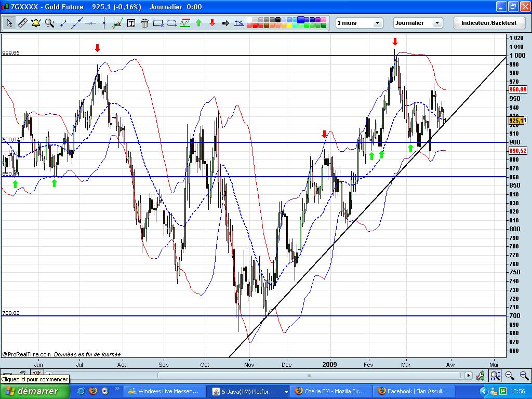Click the 12:56 taskbar clock
The width and height of the screenshot is (532, 399).
tap(517, 392)
